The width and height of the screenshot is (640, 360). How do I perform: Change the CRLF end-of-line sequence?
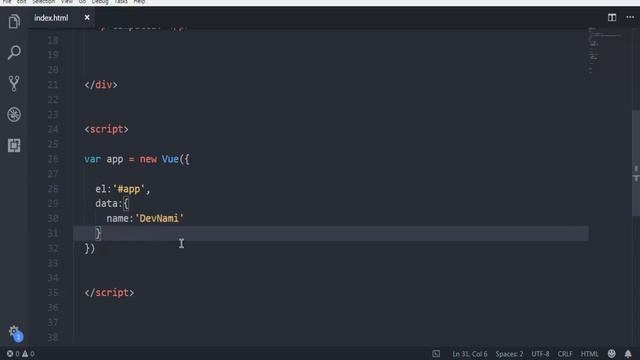[x=565, y=354]
